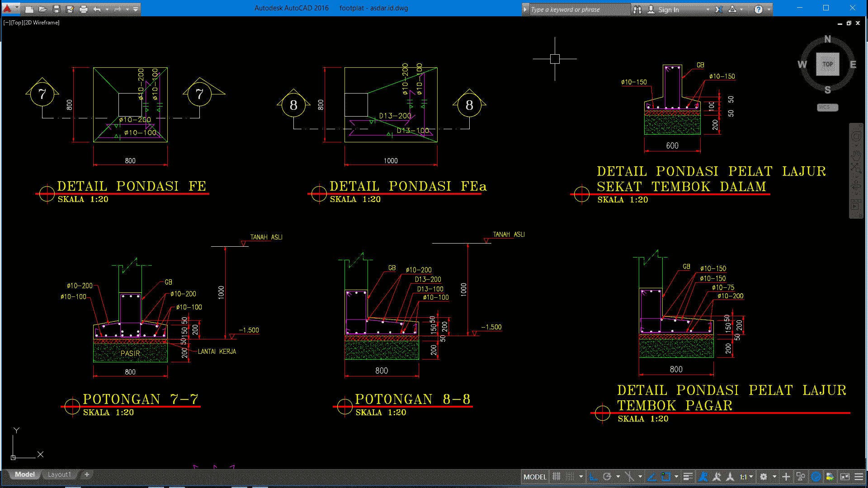Toggle annotation objects visibility icon
This screenshot has height=488, width=868.
703,477
